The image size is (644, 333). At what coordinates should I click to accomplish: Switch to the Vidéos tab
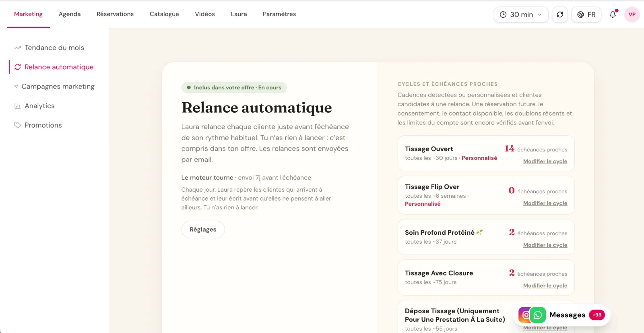pos(205,14)
